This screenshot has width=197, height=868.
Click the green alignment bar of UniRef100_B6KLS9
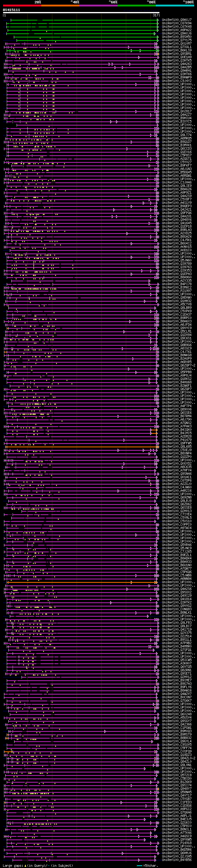tap(82, 50)
